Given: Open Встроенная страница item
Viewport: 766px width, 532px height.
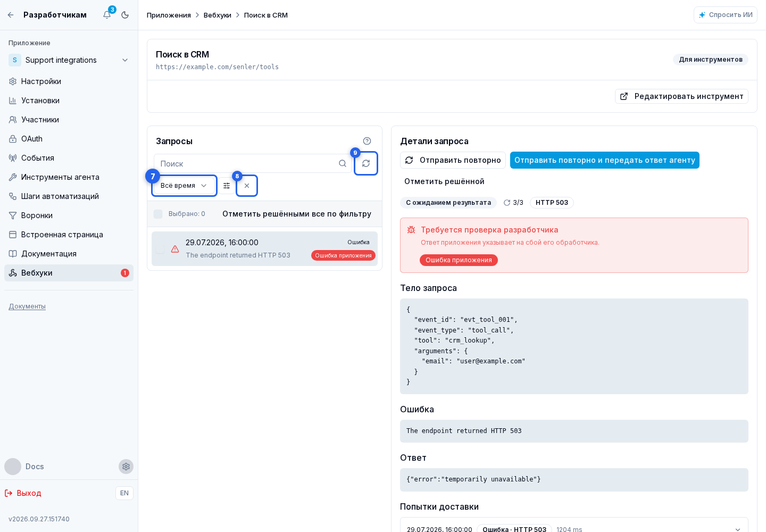Looking at the screenshot, I should pyautogui.click(x=69, y=235).
